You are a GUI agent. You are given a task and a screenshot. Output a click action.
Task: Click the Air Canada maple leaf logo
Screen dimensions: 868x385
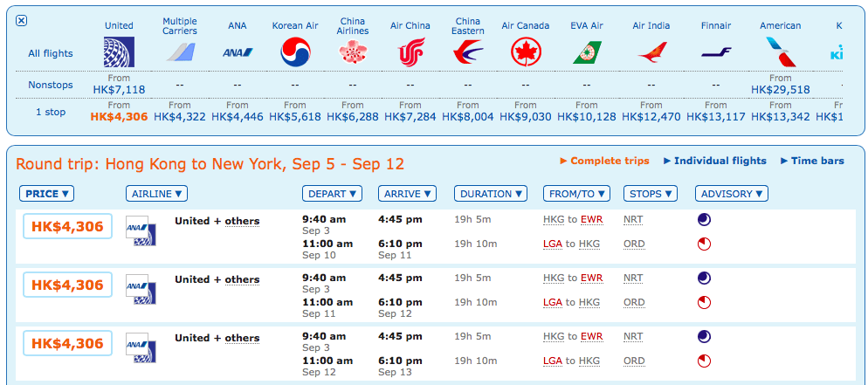(x=526, y=53)
